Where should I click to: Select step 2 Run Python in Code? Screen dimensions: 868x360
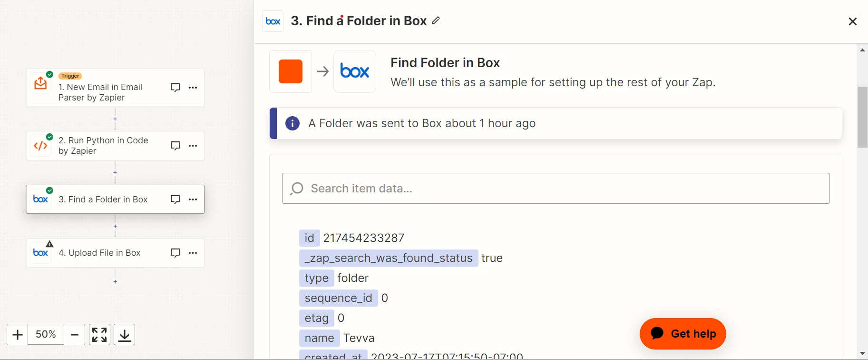tap(115, 146)
